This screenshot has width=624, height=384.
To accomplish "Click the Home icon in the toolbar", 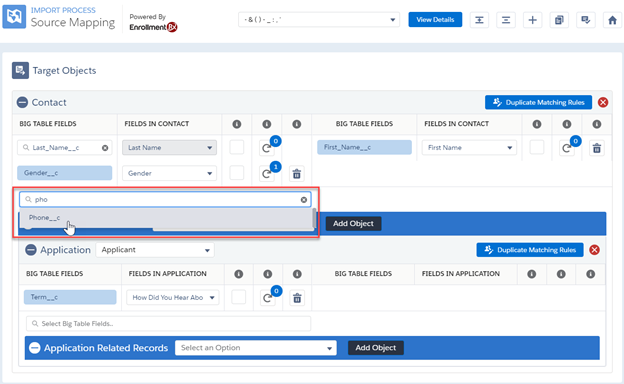I will coord(612,20).
